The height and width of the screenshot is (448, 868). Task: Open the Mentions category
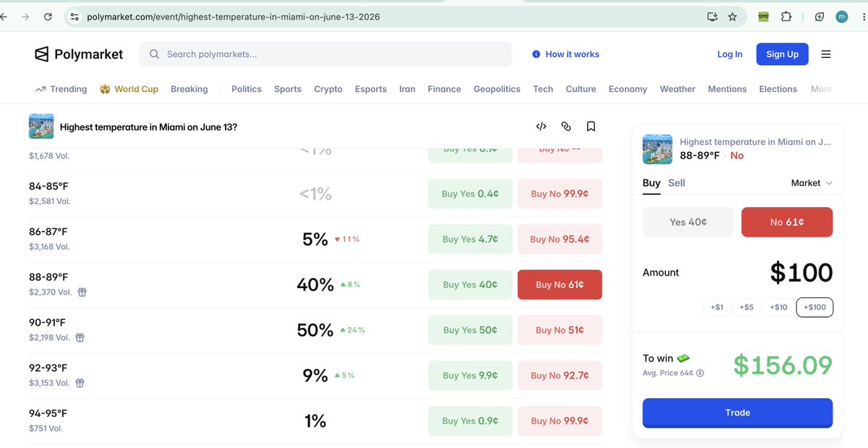pyautogui.click(x=727, y=89)
